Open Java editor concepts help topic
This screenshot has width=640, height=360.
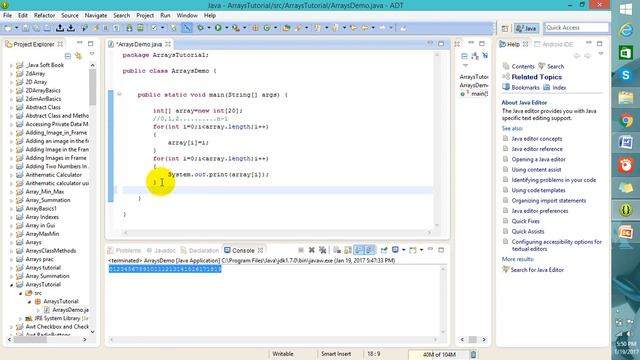pyautogui.click(x=537, y=139)
